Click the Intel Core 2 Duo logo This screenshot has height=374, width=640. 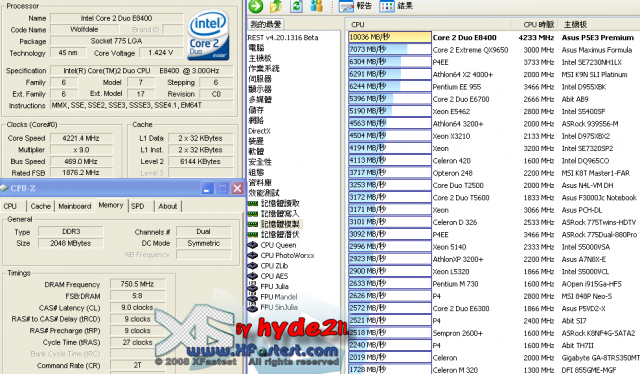[x=208, y=35]
